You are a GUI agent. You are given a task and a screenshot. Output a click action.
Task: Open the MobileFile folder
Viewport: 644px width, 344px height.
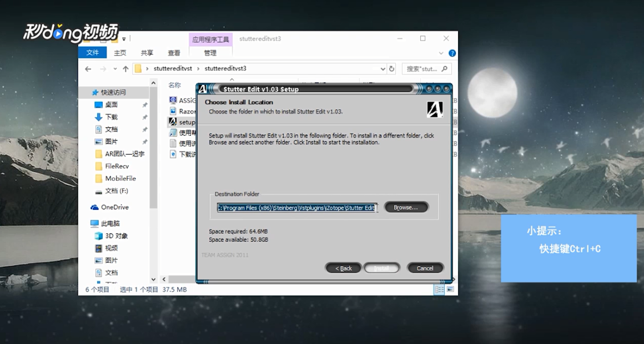[x=120, y=179]
